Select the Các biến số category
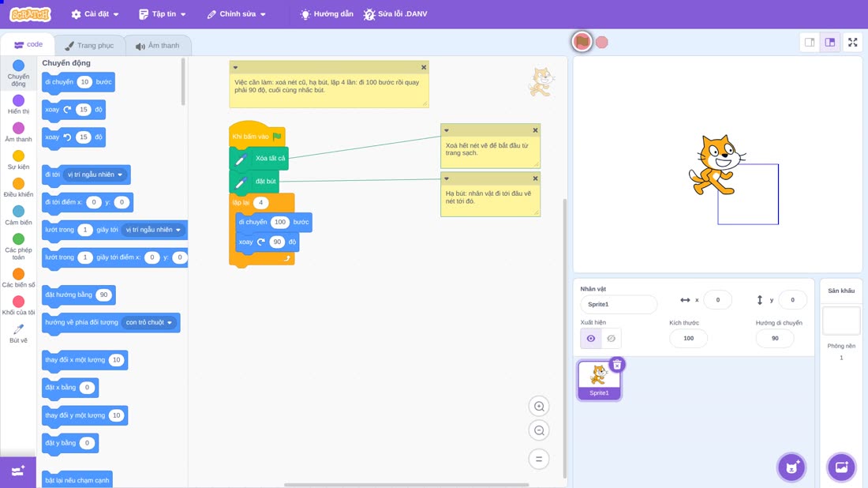Image resolution: width=868 pixels, height=488 pixels. [x=18, y=278]
